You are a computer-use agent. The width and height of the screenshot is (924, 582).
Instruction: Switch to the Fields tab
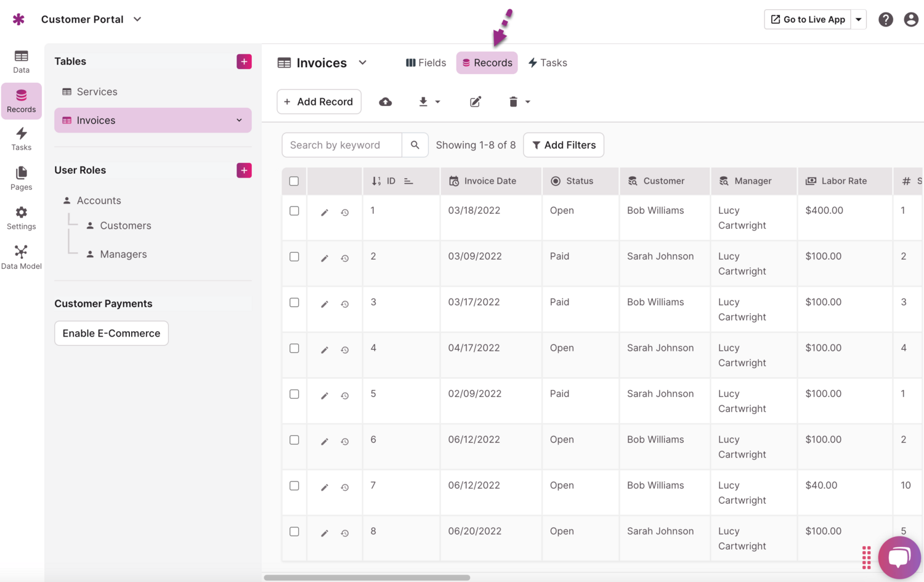tap(426, 63)
